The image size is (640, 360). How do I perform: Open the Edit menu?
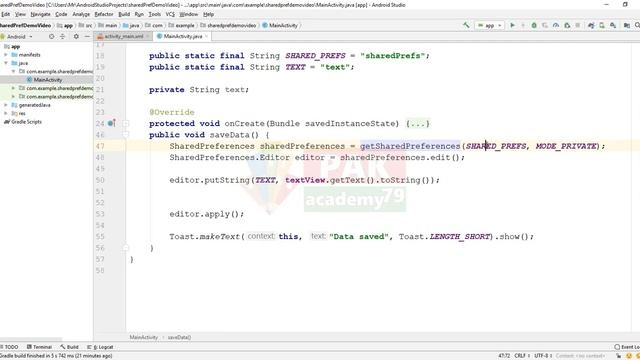click(5, 14)
